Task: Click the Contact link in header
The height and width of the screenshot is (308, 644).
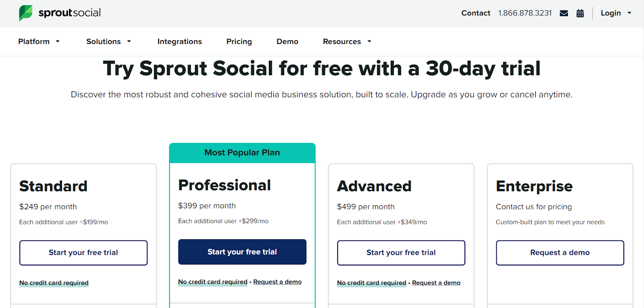Action: click(x=476, y=13)
